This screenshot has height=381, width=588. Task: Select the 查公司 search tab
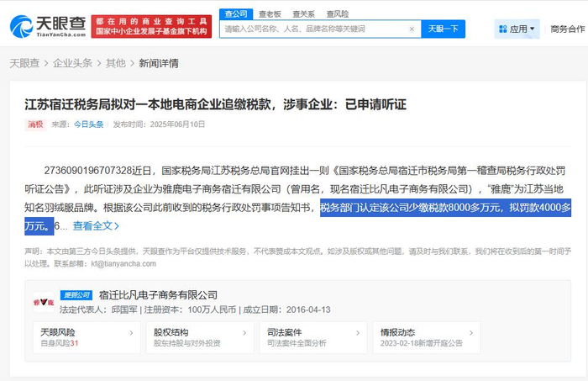(236, 14)
